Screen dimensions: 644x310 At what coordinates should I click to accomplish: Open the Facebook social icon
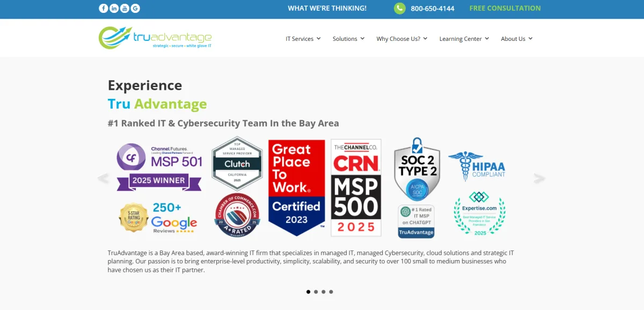tap(104, 8)
